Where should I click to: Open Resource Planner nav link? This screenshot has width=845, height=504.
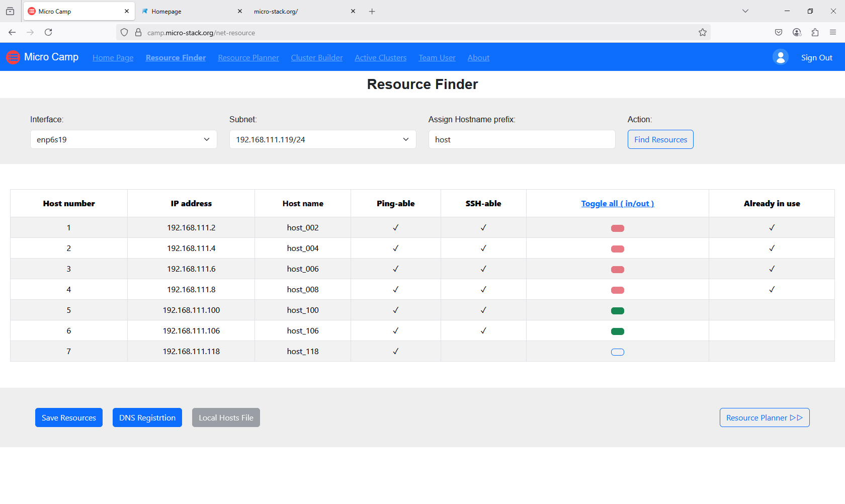coord(248,58)
